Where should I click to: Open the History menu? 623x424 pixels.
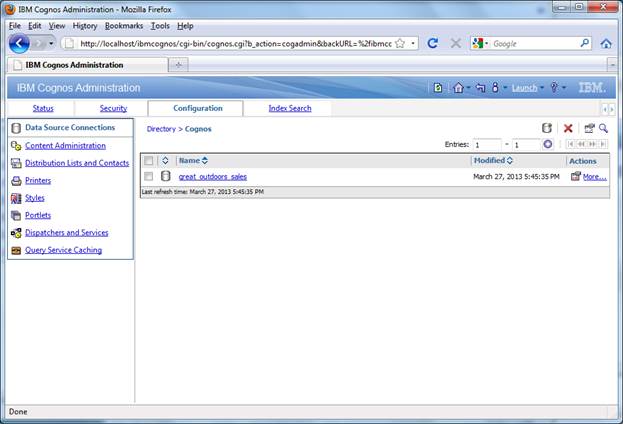[x=85, y=26]
